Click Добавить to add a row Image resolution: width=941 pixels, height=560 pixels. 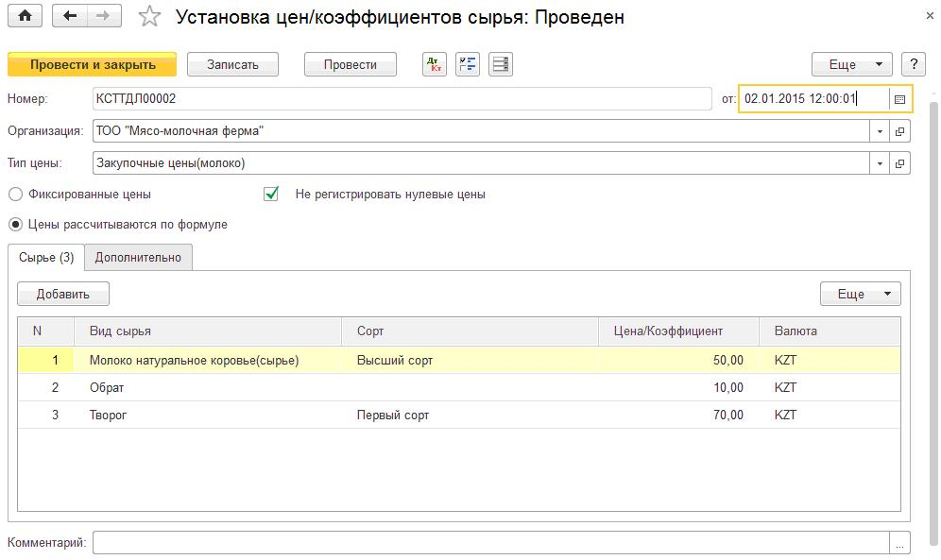pyautogui.click(x=63, y=294)
